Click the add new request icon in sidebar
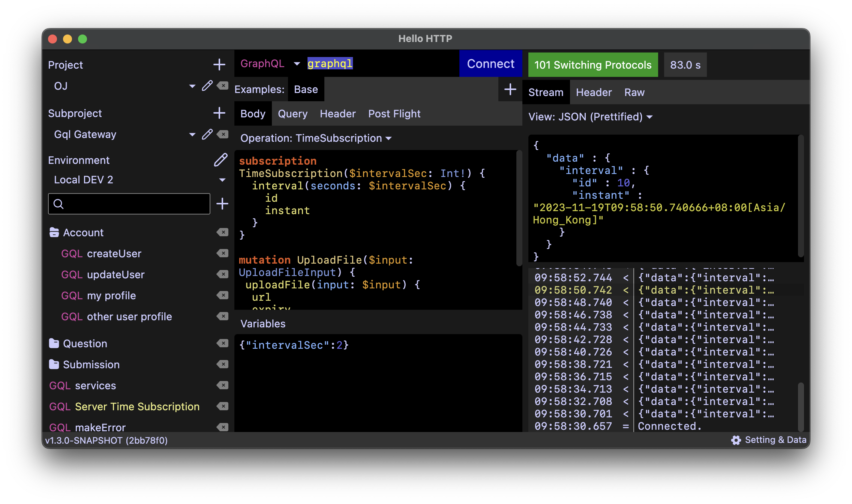 223,203
